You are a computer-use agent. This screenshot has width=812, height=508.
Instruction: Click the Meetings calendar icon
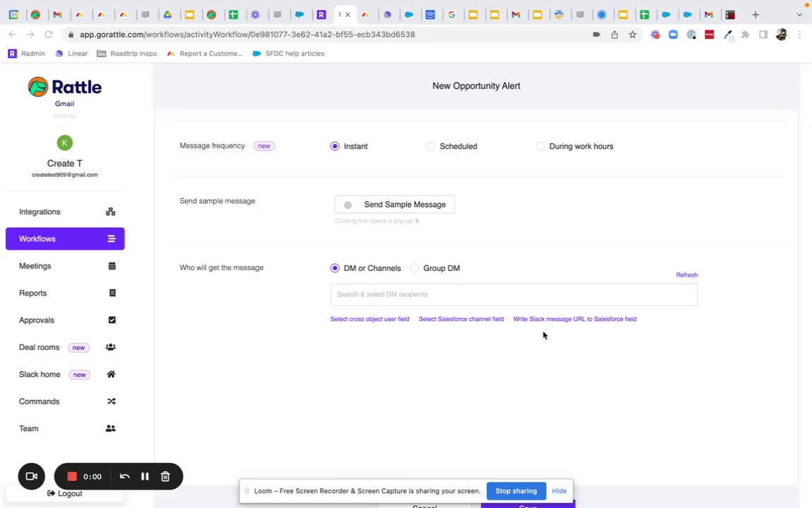(x=111, y=266)
